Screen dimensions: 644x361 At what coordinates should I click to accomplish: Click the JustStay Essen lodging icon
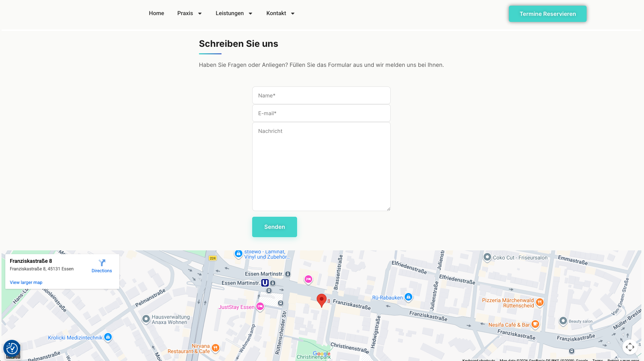(260, 307)
